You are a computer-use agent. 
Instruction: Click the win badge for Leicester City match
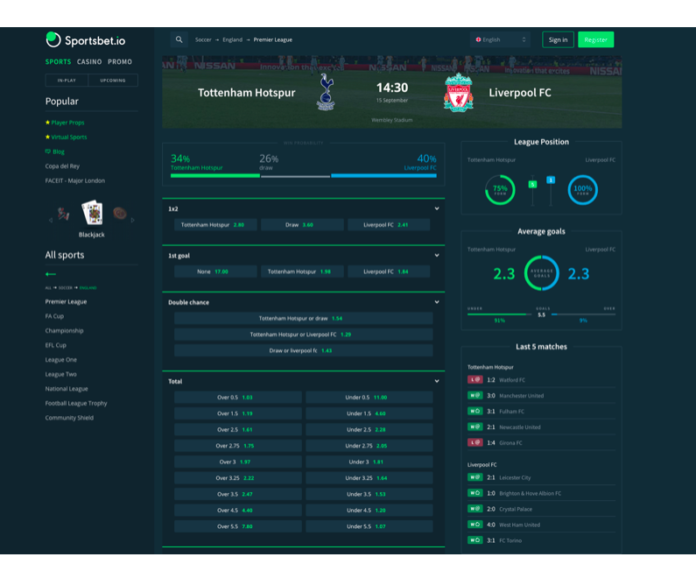(x=475, y=477)
